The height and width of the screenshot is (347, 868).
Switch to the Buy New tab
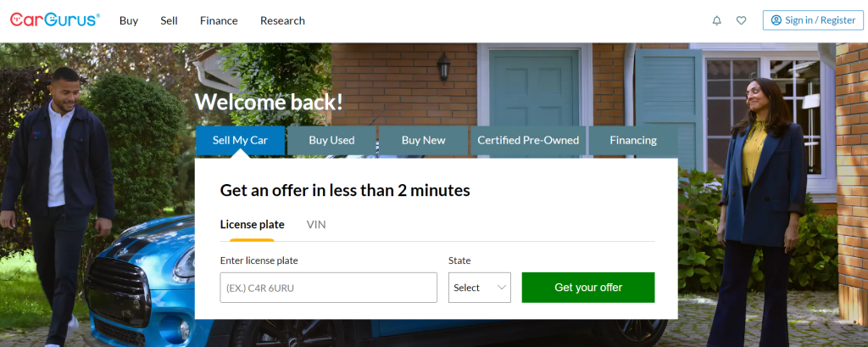[424, 140]
